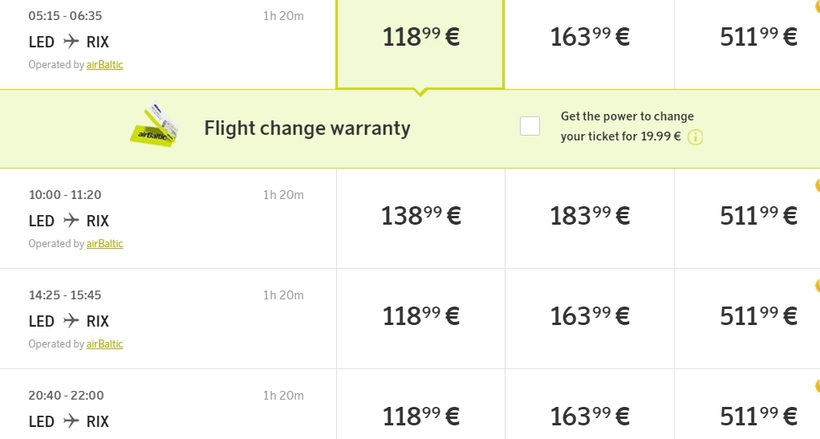Open airBaltic link under the 10:00 flight
820x439 pixels.
point(105,244)
